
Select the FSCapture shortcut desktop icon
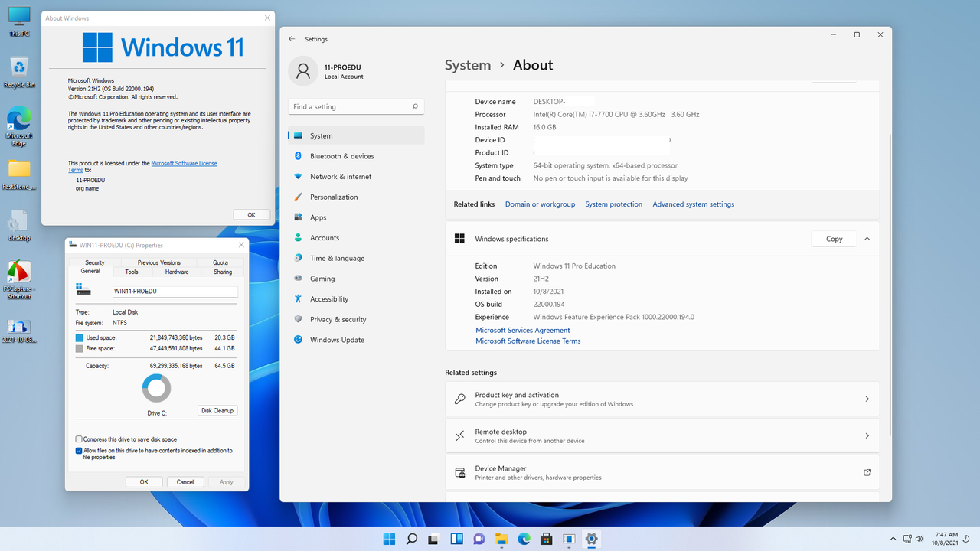coord(19,280)
